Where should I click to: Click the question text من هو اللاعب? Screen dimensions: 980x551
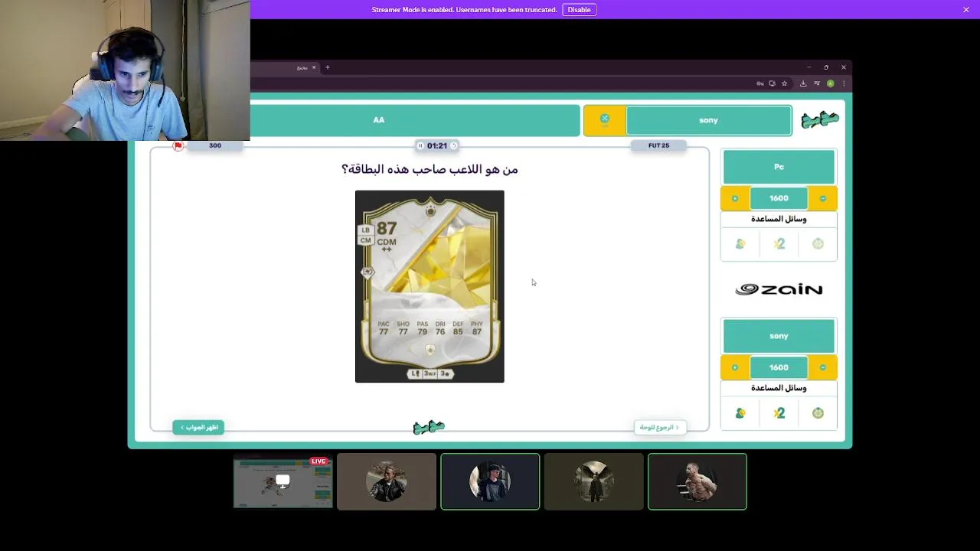pyautogui.click(x=430, y=169)
